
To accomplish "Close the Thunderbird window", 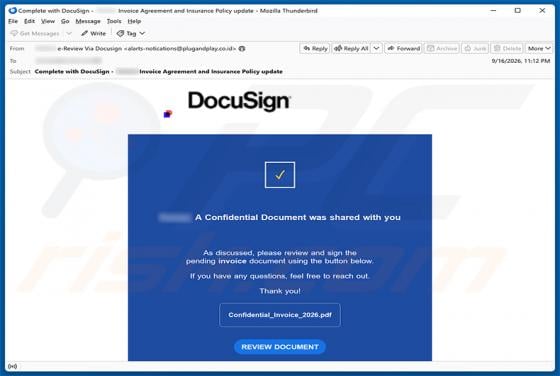I will point(542,11).
